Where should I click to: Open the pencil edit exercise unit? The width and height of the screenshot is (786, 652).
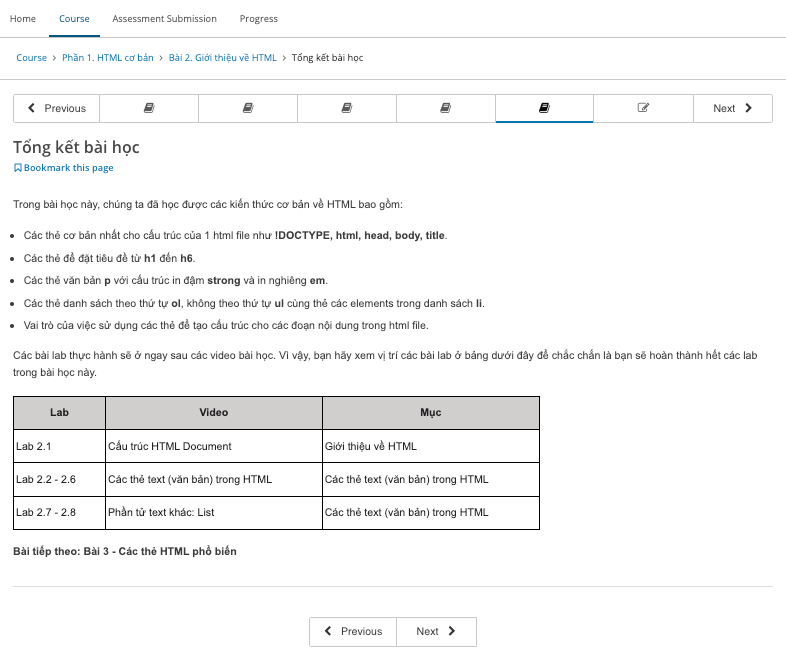(643, 108)
